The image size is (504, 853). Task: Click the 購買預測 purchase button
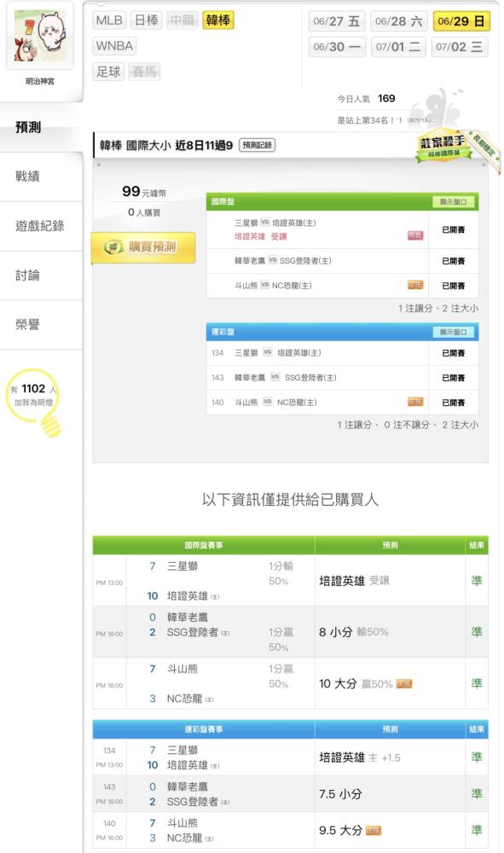coord(143,247)
